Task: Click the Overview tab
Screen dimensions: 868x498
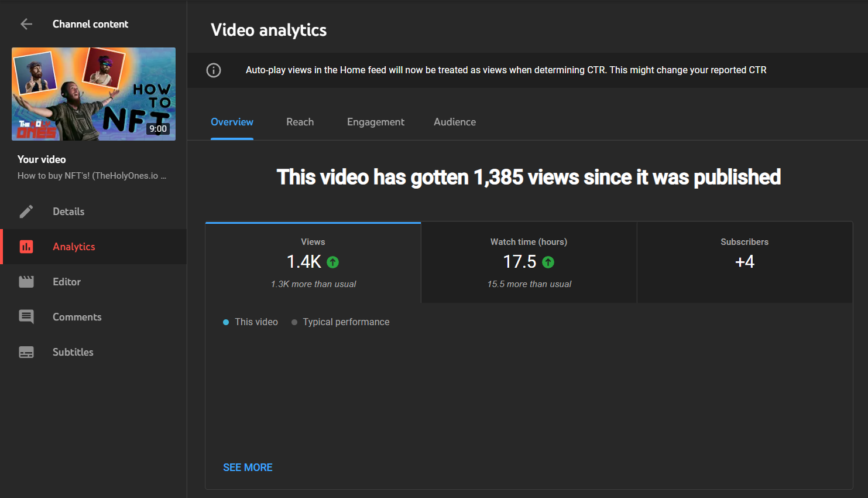Action: click(232, 122)
